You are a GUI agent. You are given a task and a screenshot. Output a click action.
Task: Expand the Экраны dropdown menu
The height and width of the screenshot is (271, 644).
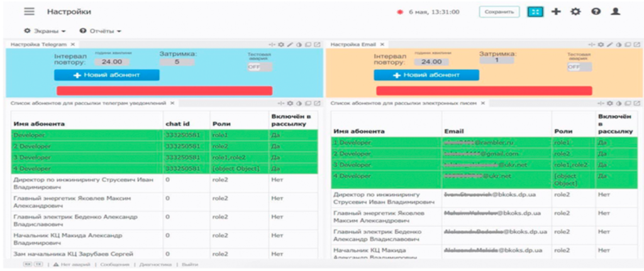pyautogui.click(x=45, y=31)
